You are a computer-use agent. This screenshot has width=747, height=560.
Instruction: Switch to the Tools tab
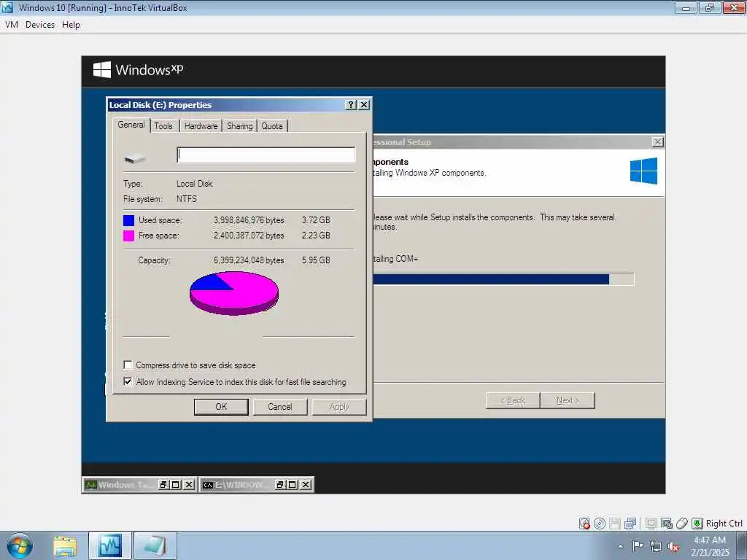pos(163,126)
